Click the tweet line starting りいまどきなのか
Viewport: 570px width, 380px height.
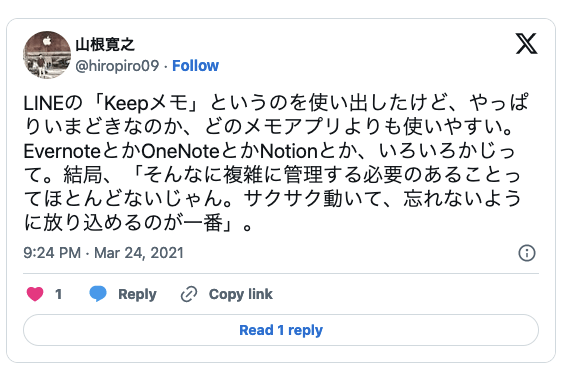pos(268,127)
